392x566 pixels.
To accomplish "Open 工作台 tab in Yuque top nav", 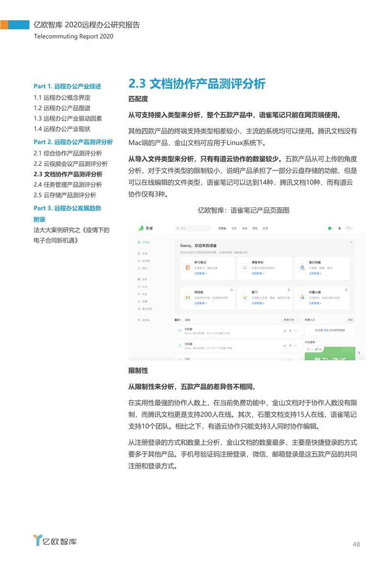I will click(x=222, y=228).
